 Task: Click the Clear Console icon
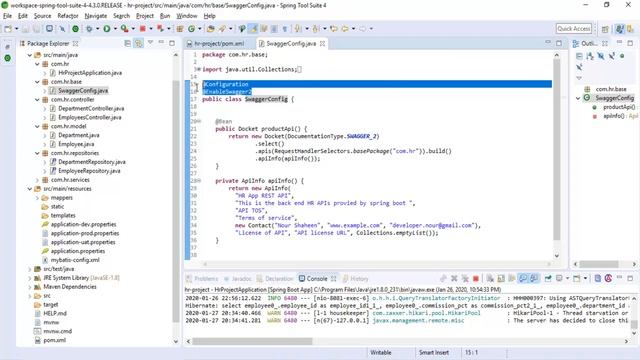[490, 279]
